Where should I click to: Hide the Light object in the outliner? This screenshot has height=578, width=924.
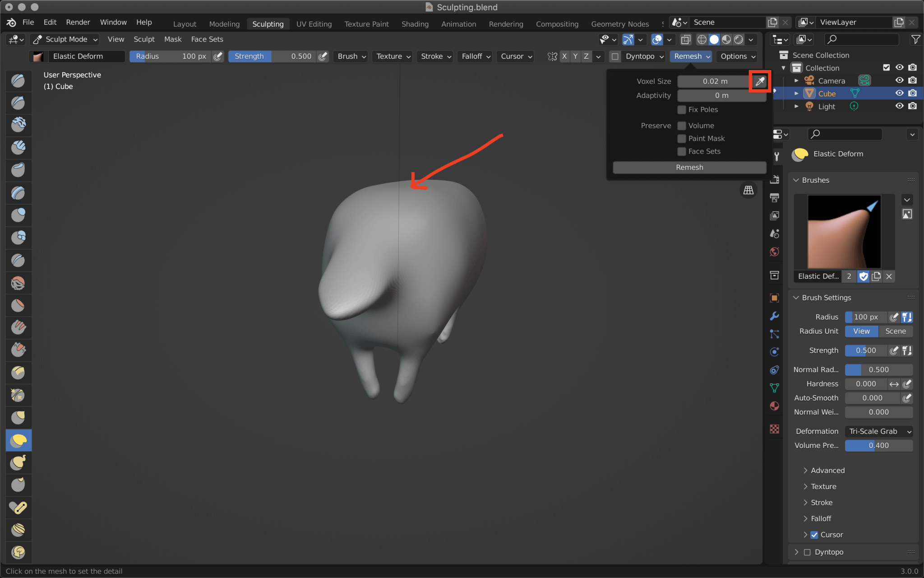click(899, 106)
